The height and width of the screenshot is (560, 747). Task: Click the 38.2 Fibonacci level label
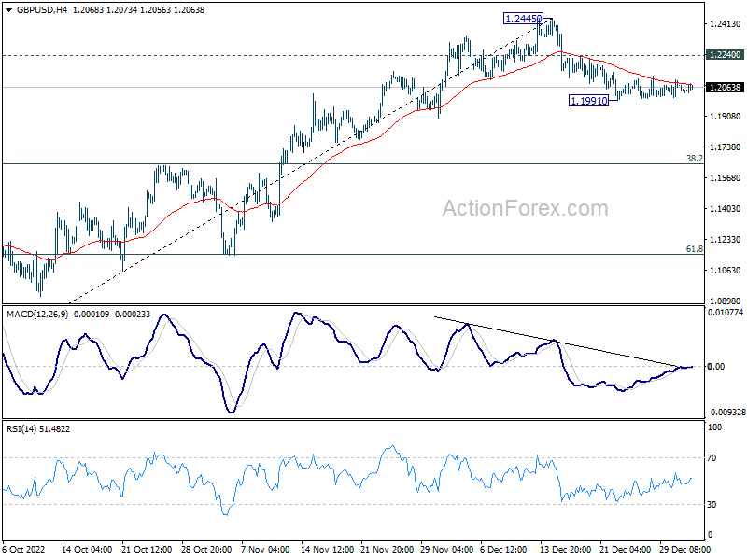[x=694, y=158]
